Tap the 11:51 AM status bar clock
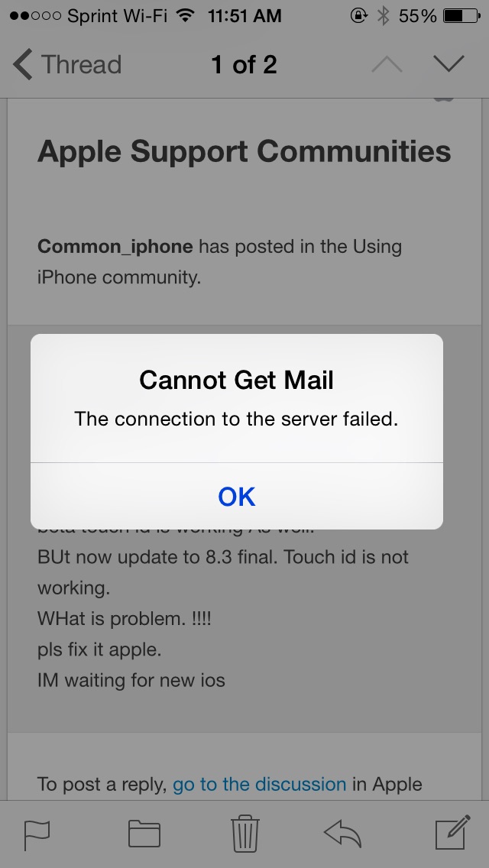The height and width of the screenshot is (868, 489). (x=244, y=16)
